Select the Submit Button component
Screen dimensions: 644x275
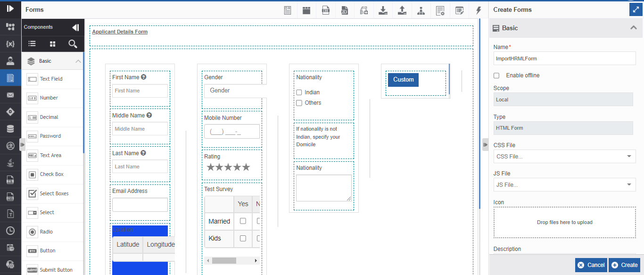52,269
